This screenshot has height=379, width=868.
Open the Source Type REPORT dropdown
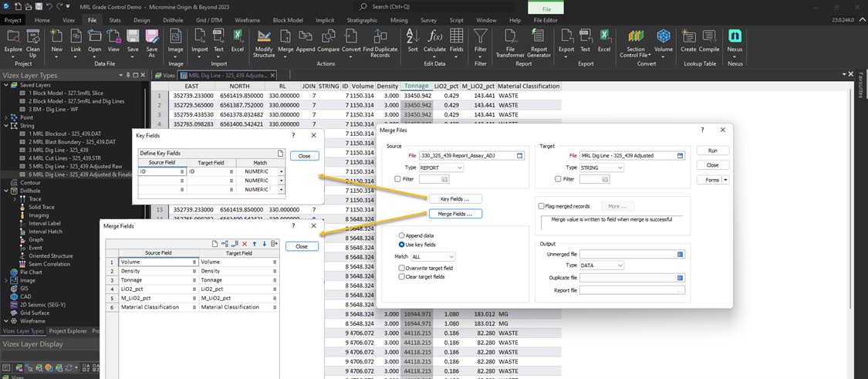click(442, 168)
